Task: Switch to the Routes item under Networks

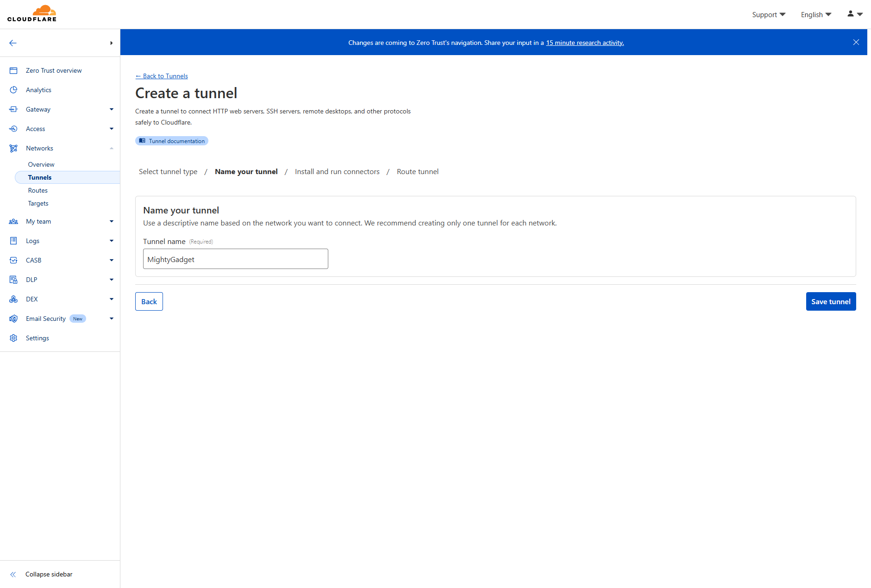Action: [38, 190]
